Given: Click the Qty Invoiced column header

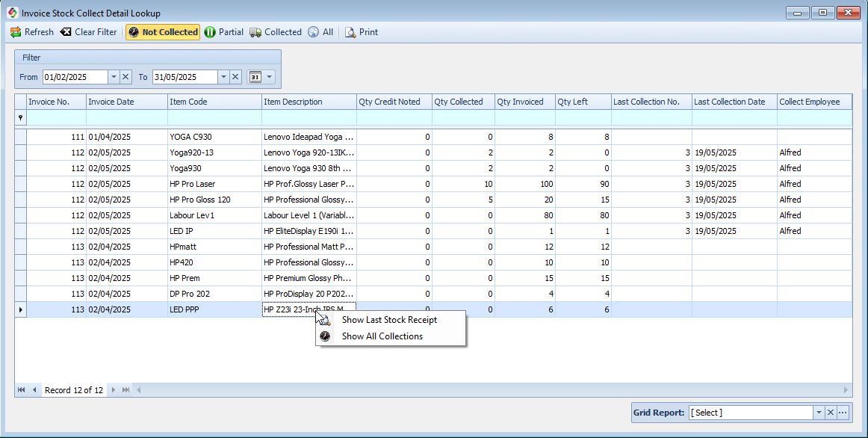Looking at the screenshot, I should (x=525, y=102).
